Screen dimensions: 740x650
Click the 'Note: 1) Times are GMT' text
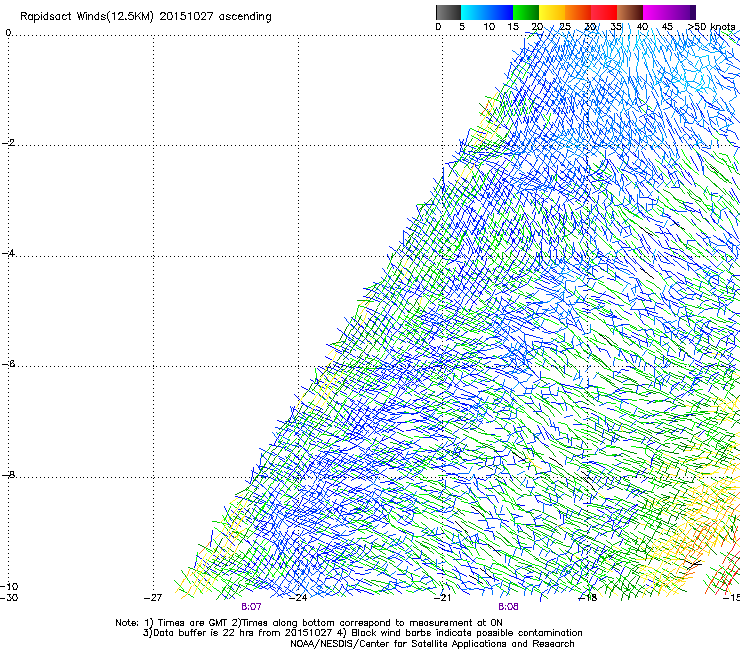173,623
